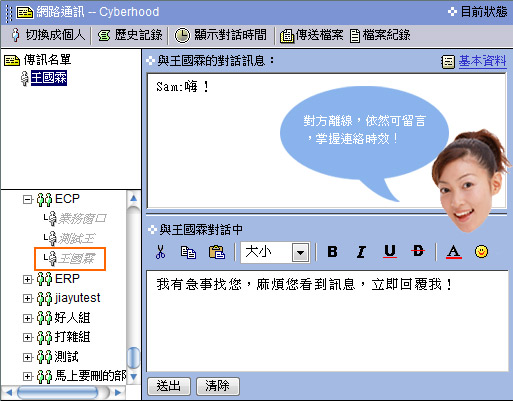Click the ECP group label
Screen dimensions: 513x401
tap(67, 199)
